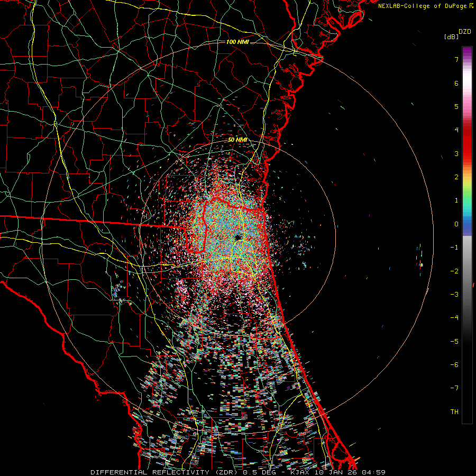476x476 pixels.
Task: Click the positive 7 value on the scale
Action: 456,59
